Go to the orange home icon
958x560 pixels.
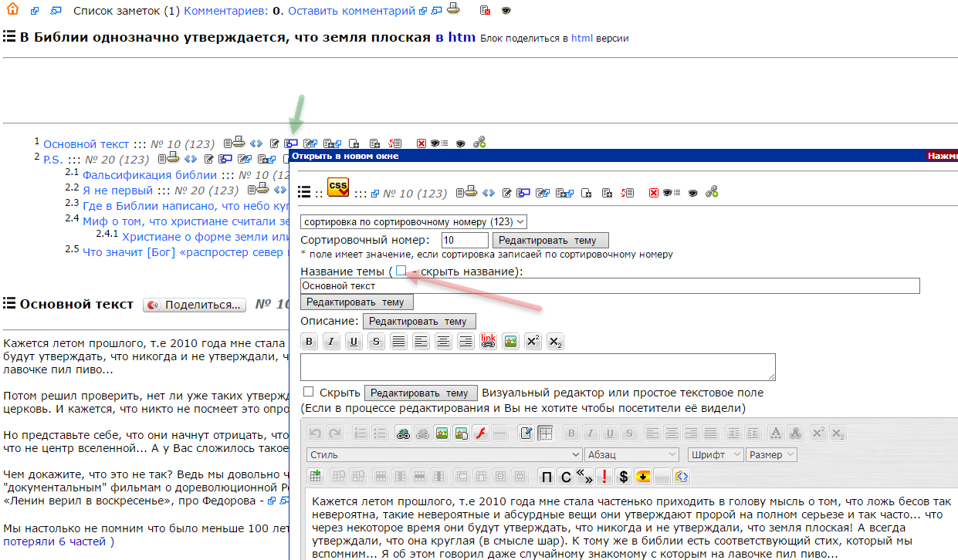coord(12,10)
